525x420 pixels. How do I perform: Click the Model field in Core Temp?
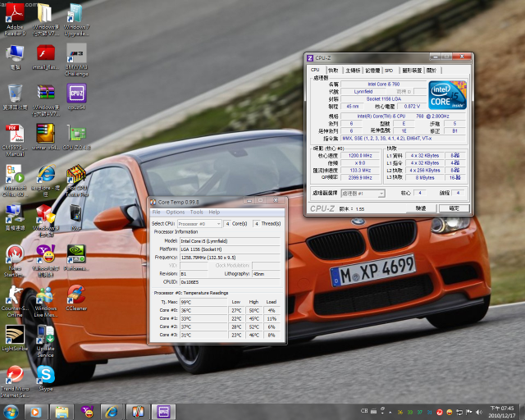click(x=230, y=241)
